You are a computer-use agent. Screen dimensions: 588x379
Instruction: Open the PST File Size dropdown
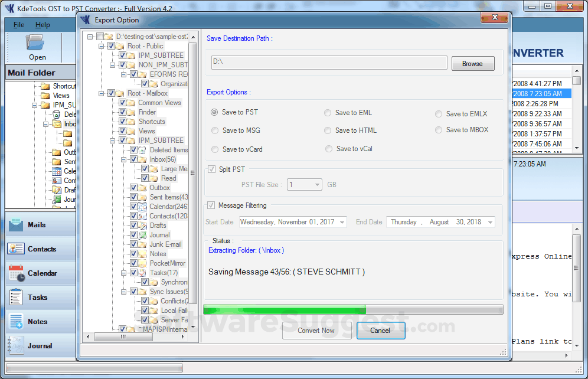[317, 185]
